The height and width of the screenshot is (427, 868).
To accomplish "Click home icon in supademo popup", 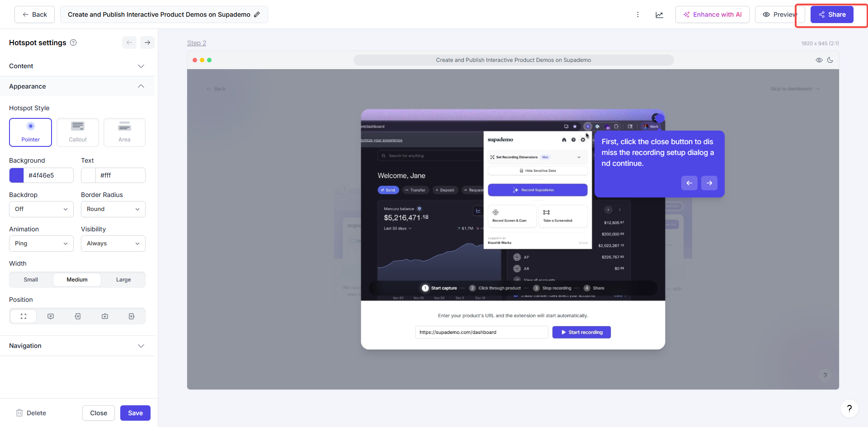I will click(x=564, y=140).
